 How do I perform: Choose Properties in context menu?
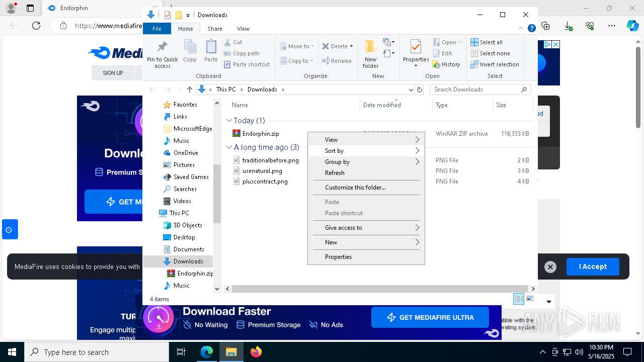(x=366, y=257)
